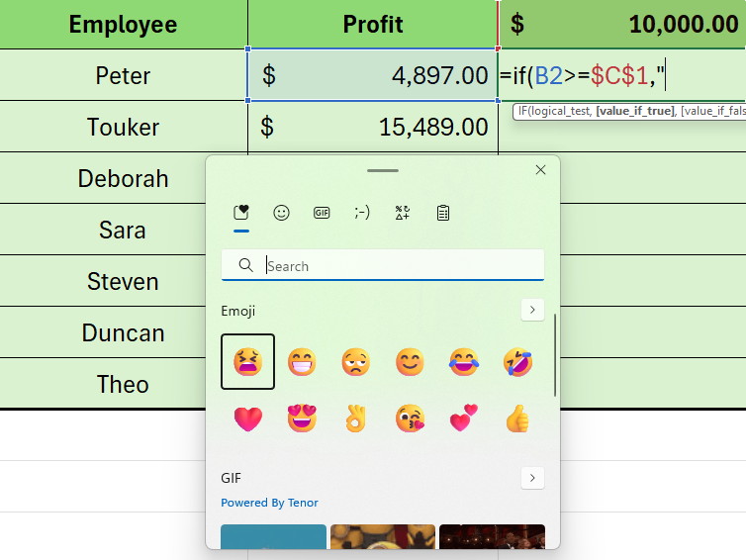Open the most recently used emoji tab
Screen dimensions: 746x560
[x=241, y=212]
